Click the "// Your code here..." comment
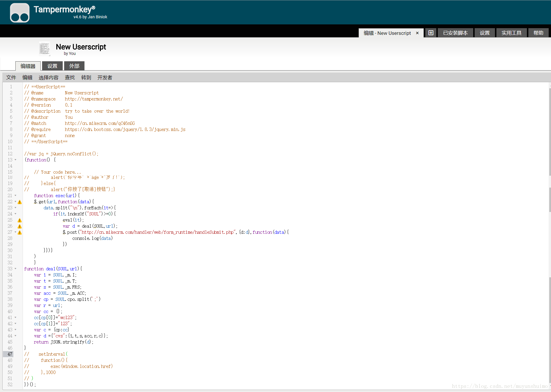 coord(57,172)
